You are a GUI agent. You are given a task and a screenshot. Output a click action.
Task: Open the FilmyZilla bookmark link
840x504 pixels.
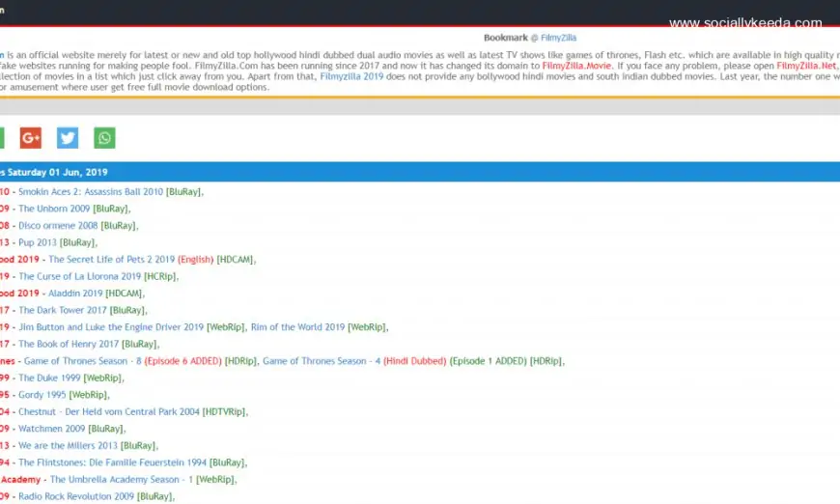coord(558,38)
